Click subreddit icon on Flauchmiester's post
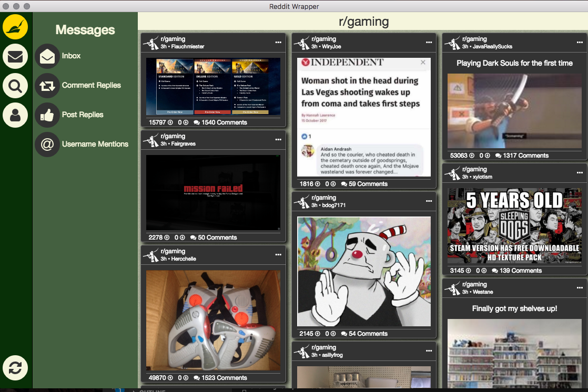 click(151, 43)
